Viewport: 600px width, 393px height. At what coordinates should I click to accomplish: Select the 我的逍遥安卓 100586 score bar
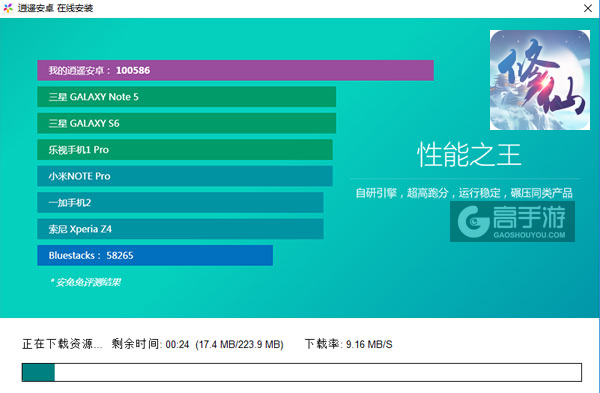click(x=235, y=70)
